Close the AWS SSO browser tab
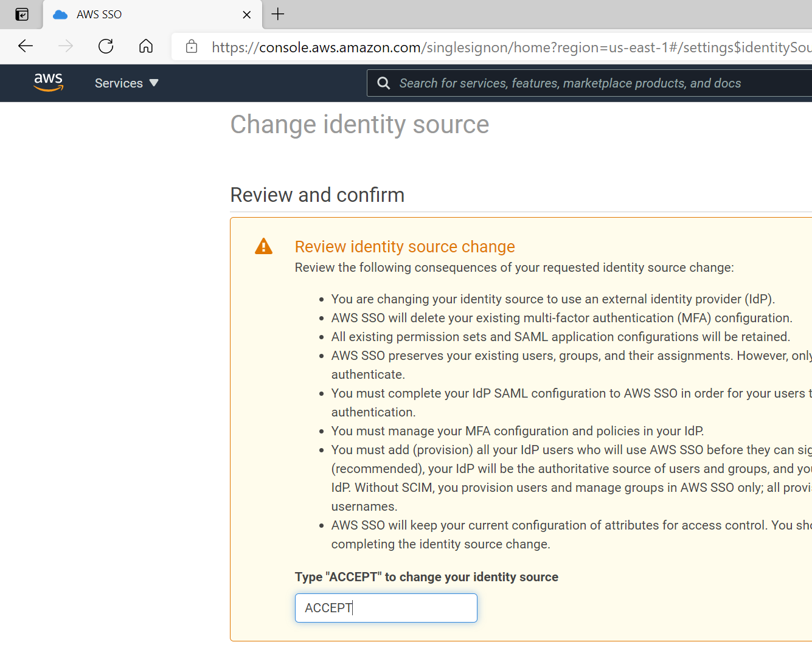This screenshot has width=812, height=670. click(x=246, y=15)
